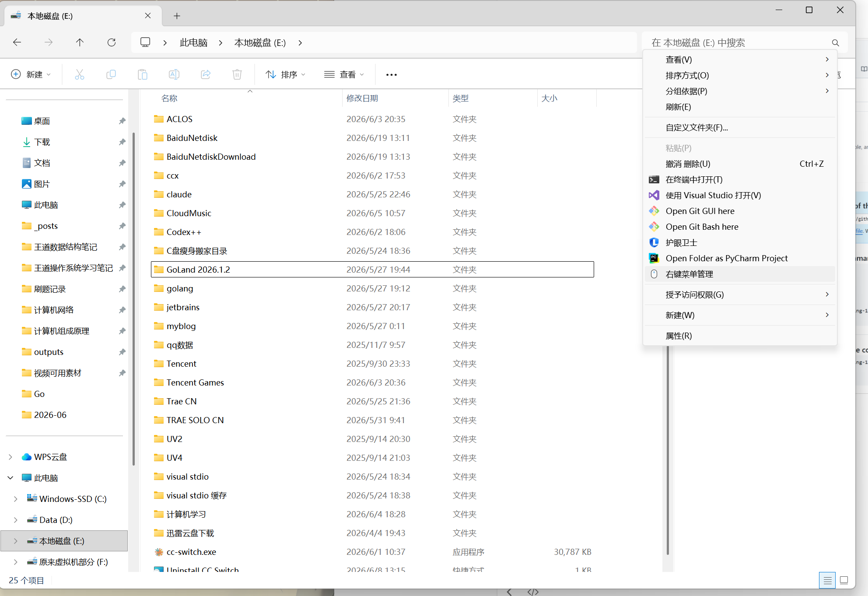The image size is (868, 596).
Task: Expand the Data (D:) tree node
Action: click(x=16, y=520)
